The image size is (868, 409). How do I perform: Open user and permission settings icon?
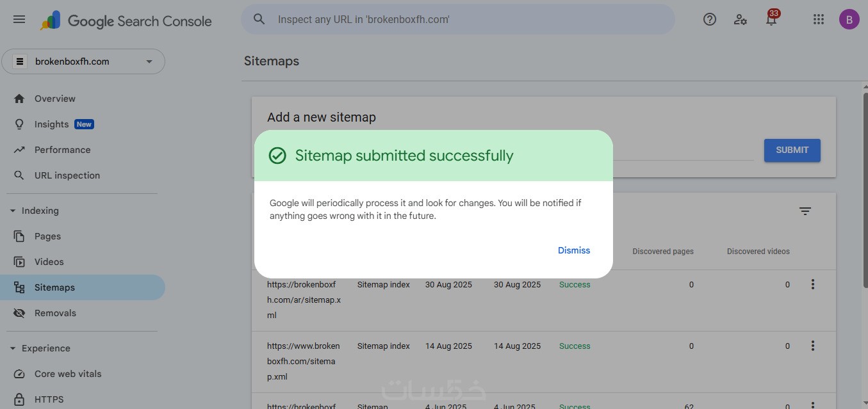[x=741, y=19]
